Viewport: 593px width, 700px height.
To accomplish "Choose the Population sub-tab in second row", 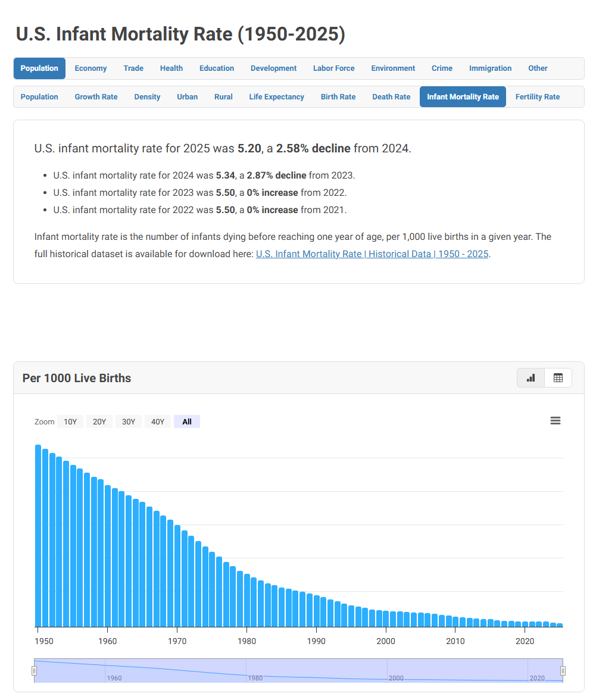I will (39, 97).
